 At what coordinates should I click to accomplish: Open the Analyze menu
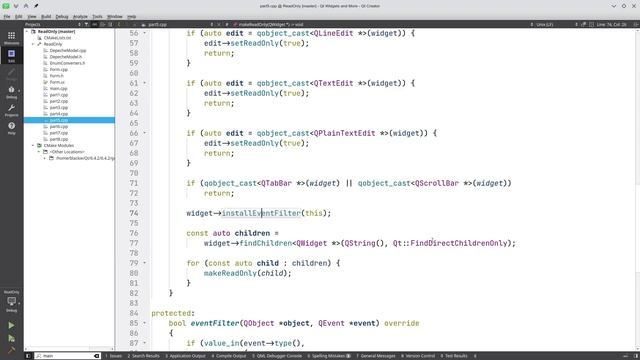(80, 17)
